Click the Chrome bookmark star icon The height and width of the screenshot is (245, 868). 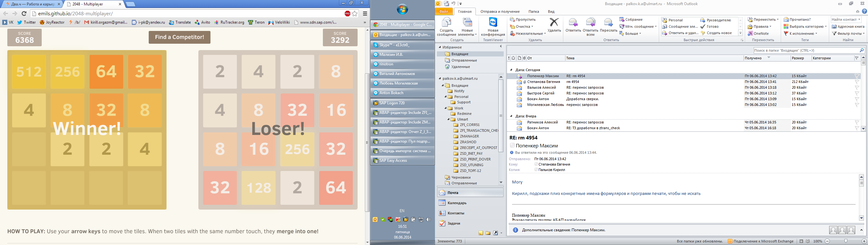[x=355, y=14]
